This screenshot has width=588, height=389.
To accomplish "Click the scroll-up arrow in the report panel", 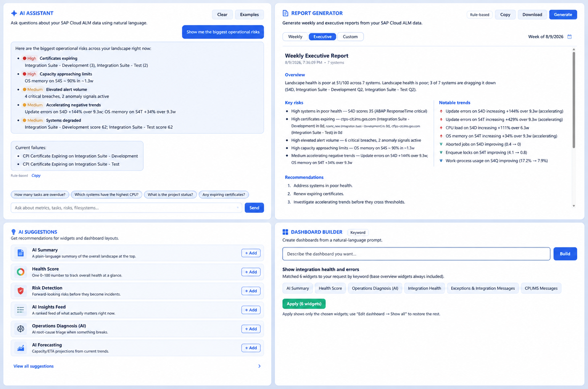I will [x=574, y=50].
